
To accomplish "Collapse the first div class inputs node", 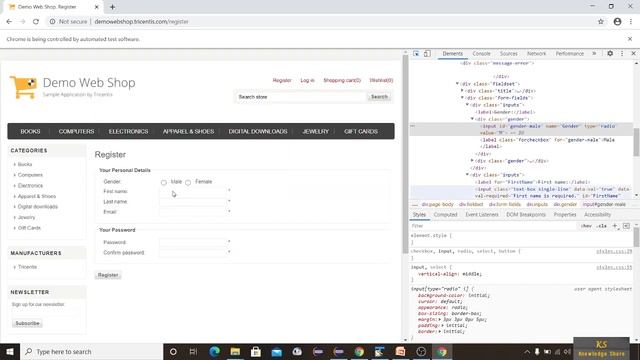I will pyautogui.click(x=467, y=104).
